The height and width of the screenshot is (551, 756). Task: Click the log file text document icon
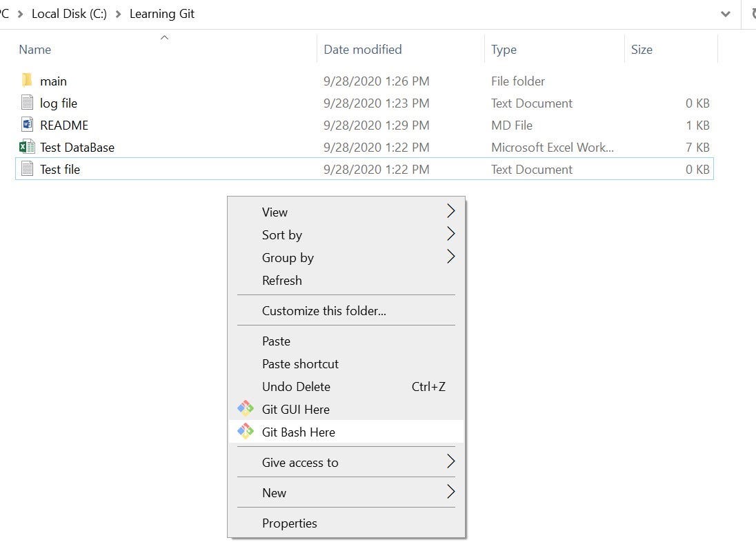(26, 103)
